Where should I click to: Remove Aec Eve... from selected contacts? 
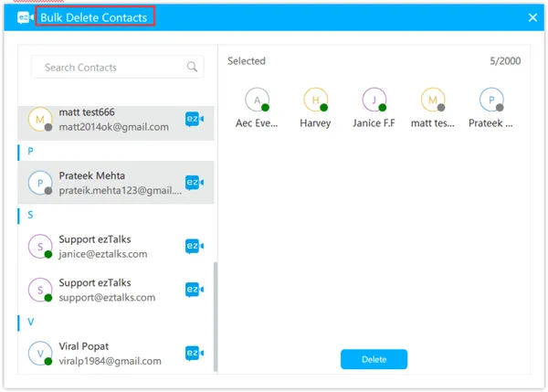(257, 108)
